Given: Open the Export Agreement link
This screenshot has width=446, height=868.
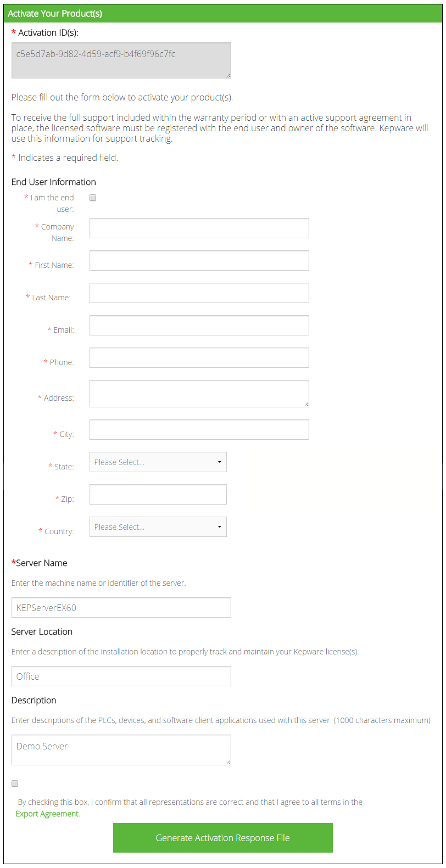Looking at the screenshot, I should pos(47,814).
